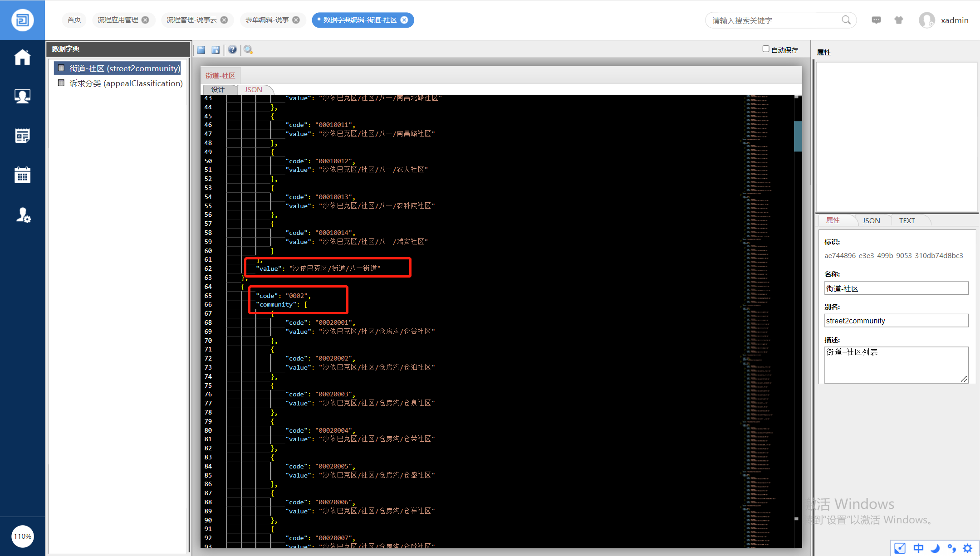The width and height of the screenshot is (980, 556).
Task: Click the xadmin user name
Action: coord(954,20)
